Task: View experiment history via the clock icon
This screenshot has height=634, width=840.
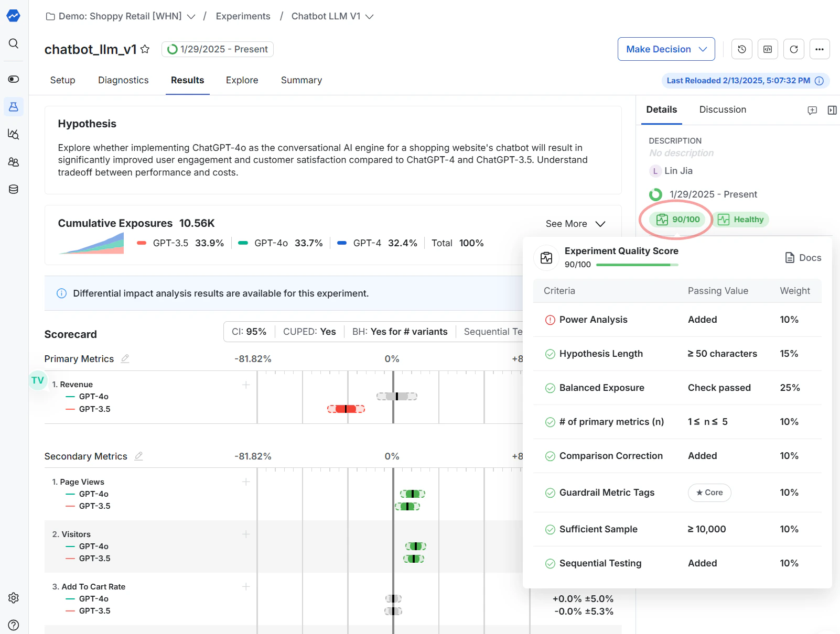Action: [x=741, y=49]
